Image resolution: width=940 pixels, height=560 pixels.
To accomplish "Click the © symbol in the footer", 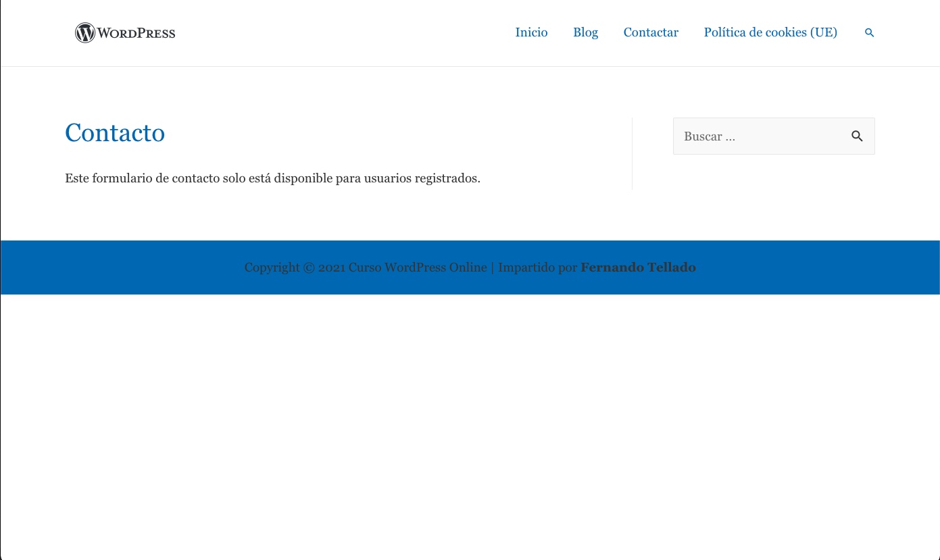I will 309,268.
